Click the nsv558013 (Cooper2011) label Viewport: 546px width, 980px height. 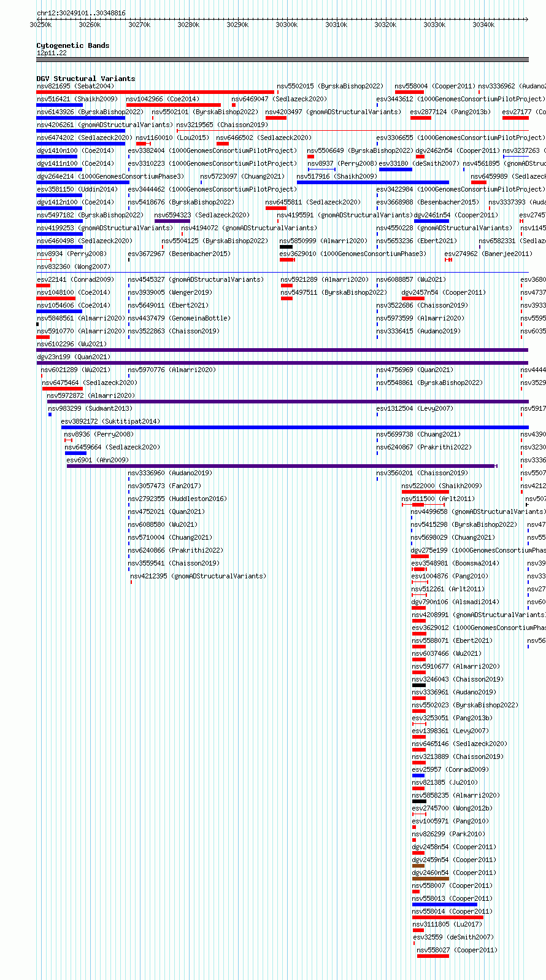click(x=452, y=898)
